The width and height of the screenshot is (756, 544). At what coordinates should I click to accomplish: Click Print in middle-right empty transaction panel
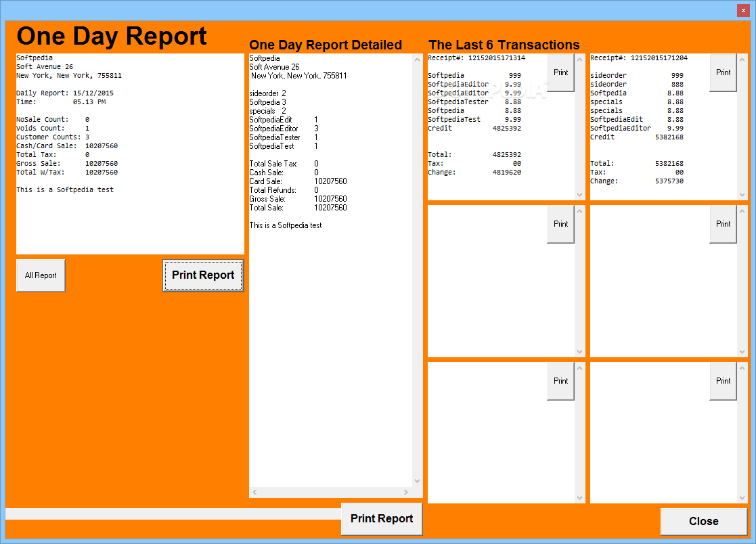click(x=723, y=224)
